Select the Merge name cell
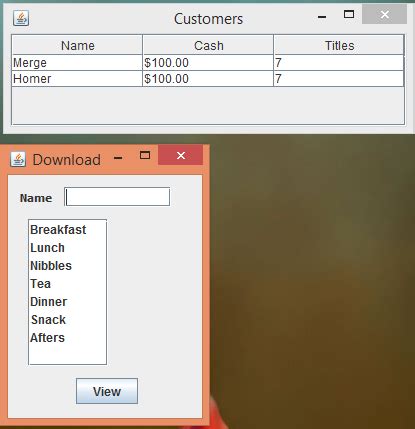Image resolution: width=415 pixels, height=429 pixels. 77,63
